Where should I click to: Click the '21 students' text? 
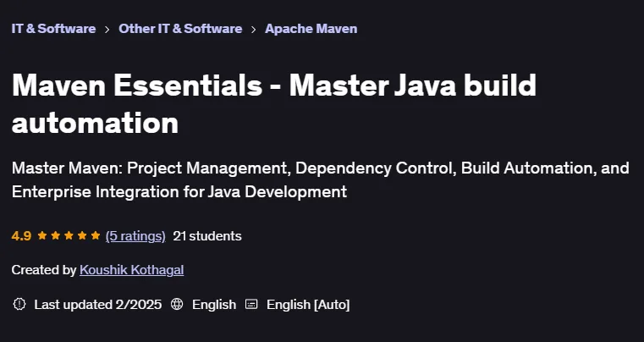(x=207, y=236)
